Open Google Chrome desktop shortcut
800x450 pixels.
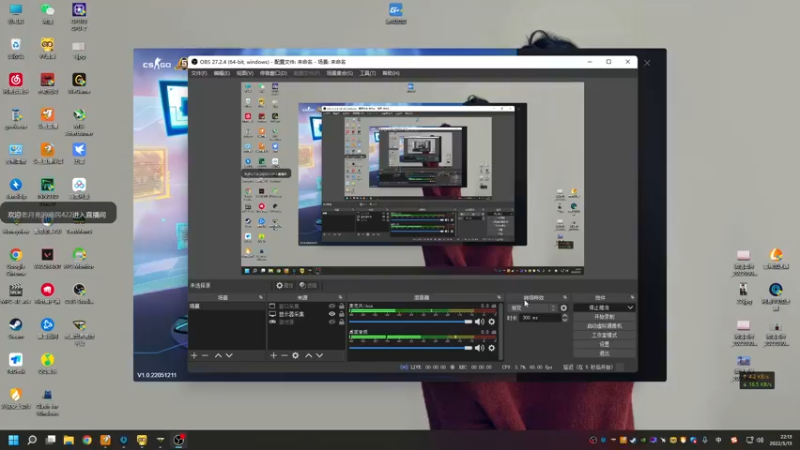pyautogui.click(x=16, y=262)
